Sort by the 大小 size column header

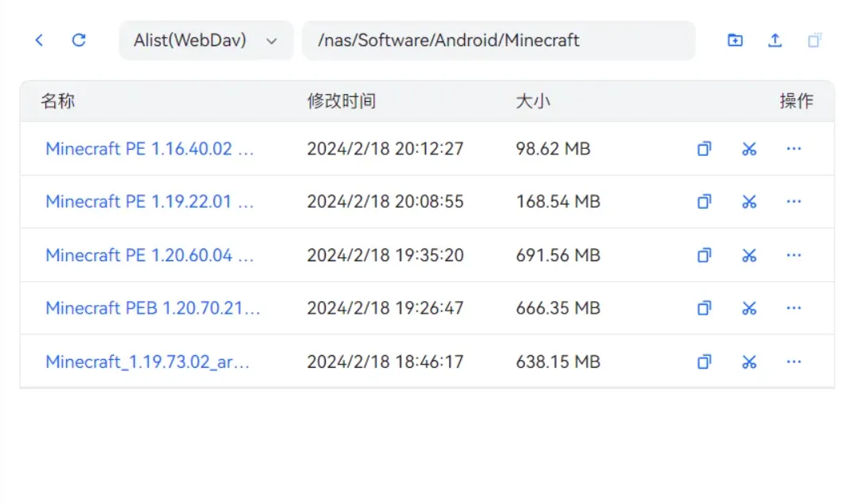tap(533, 101)
